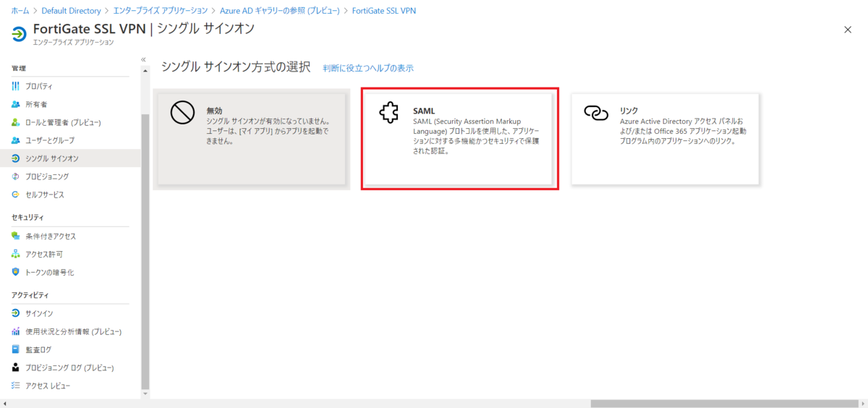Click the ロールと管理者 icon
This screenshot has height=408, width=868.
(16, 122)
